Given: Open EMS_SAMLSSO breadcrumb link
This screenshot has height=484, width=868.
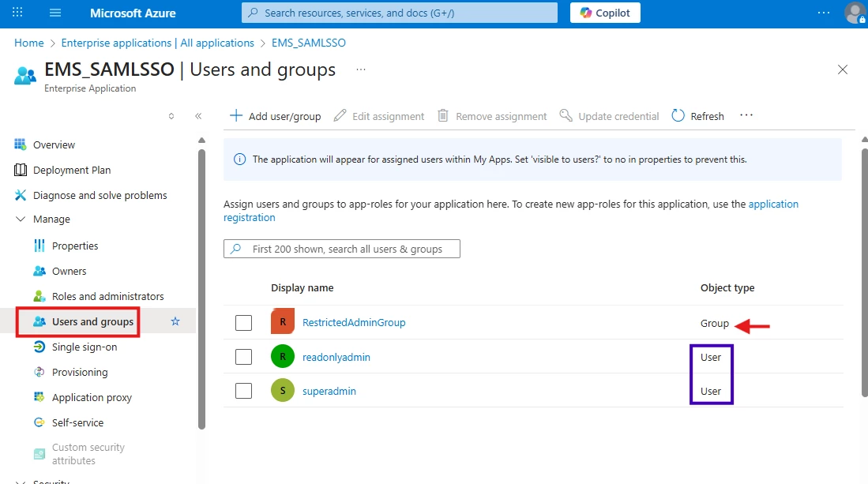Looking at the screenshot, I should pos(308,43).
